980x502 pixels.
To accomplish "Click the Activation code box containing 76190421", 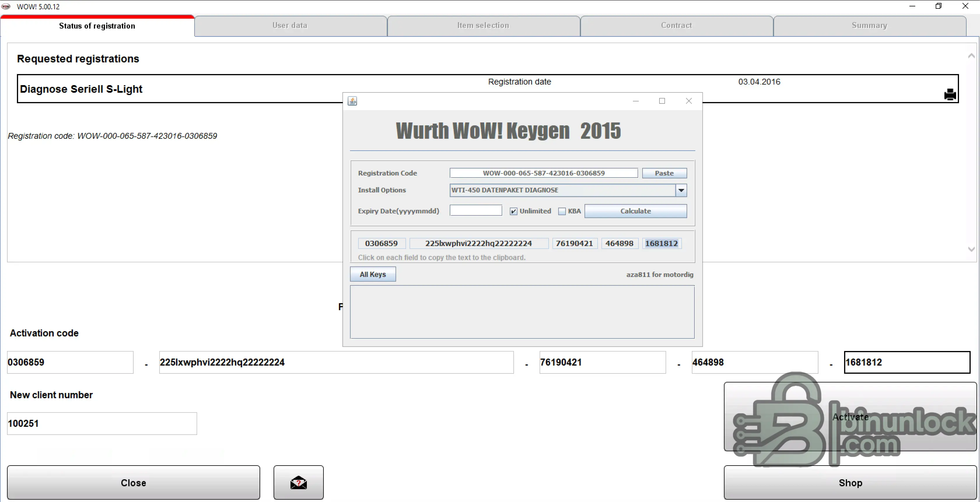I will click(603, 362).
